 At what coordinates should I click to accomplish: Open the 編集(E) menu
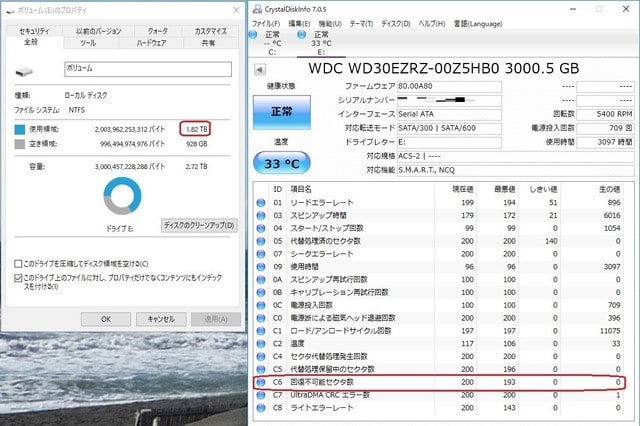299,24
